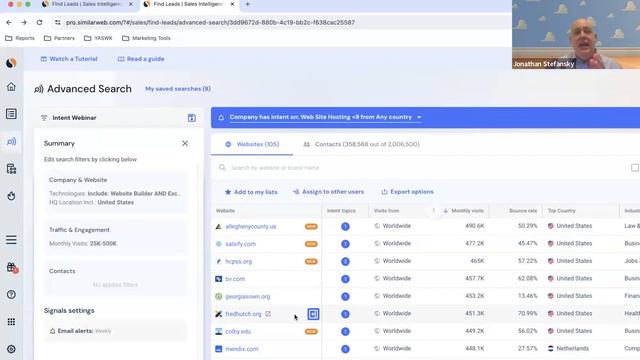640x360 pixels.
Task: Open the Home icon in sidebar
Action: [x=11, y=87]
